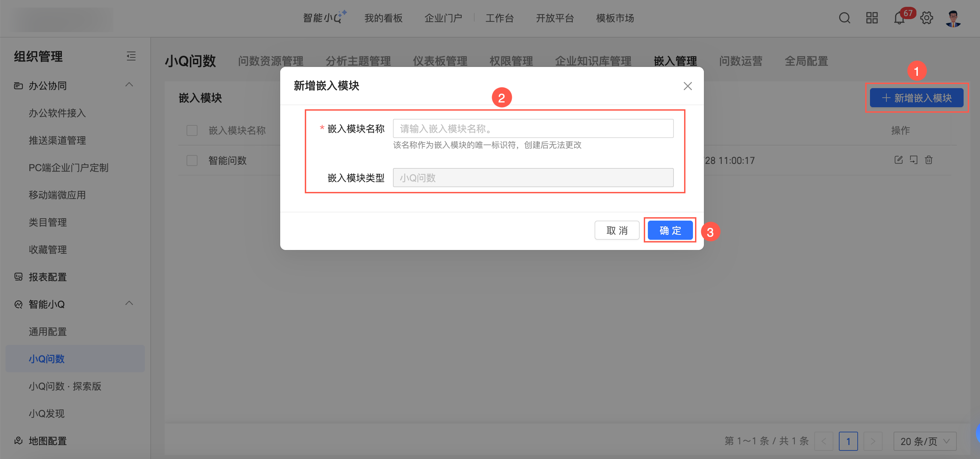Open the 20 条/页 page size dropdown

tap(924, 441)
